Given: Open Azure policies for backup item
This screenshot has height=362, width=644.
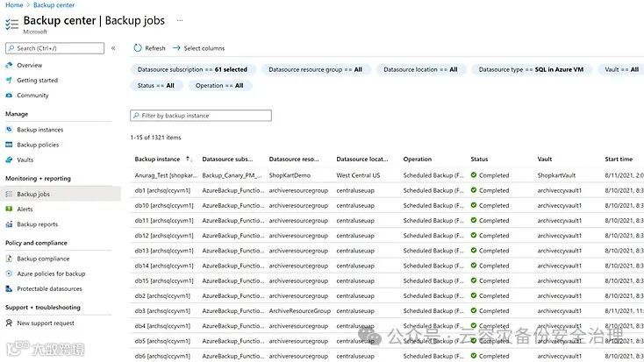Looking at the screenshot, I should point(52,273).
